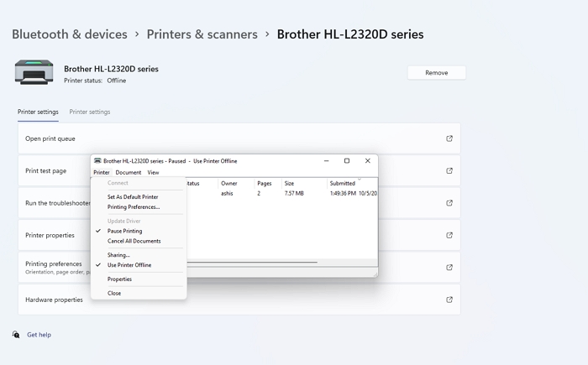The height and width of the screenshot is (365, 588).
Task: Click the Brother printer device icon
Action: point(34,72)
